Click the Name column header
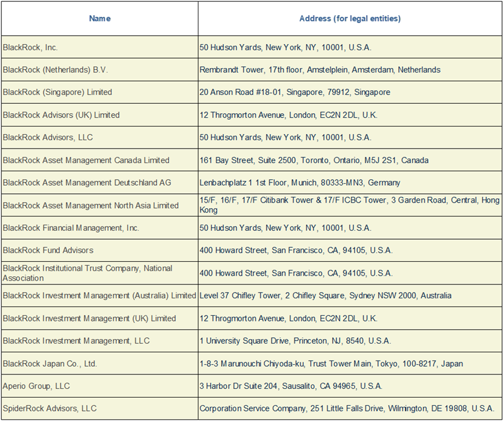The image size is (504, 421). pos(100,18)
